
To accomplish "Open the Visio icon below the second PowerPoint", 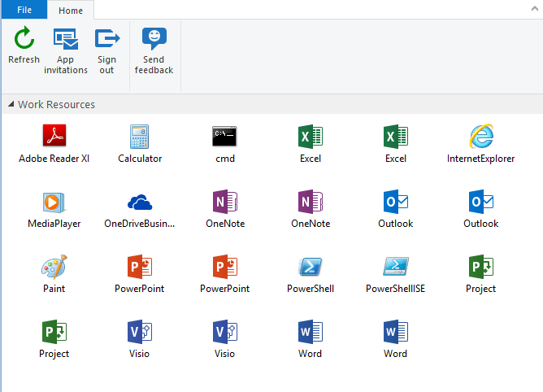I will (x=224, y=339).
